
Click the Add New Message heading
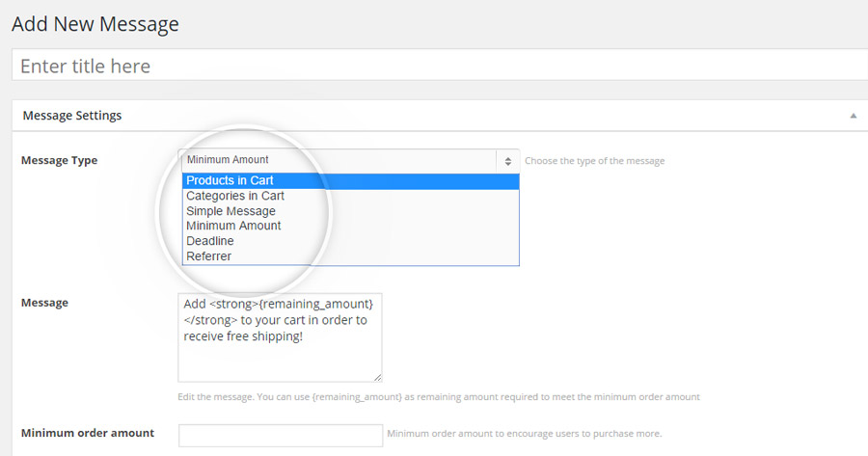95,24
